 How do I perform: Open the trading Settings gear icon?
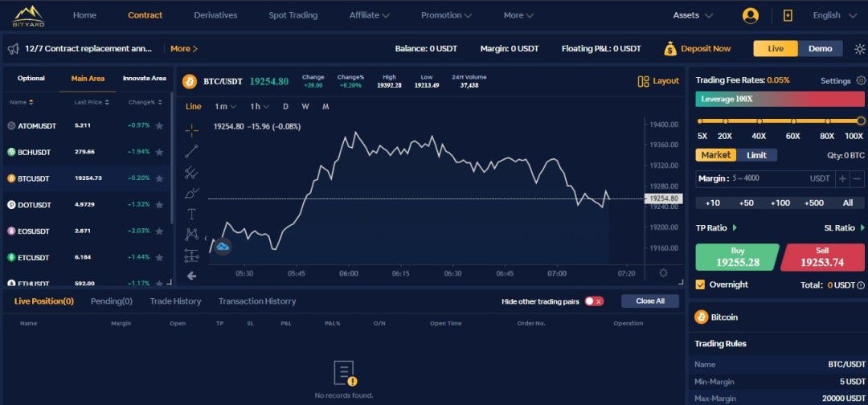(x=861, y=80)
